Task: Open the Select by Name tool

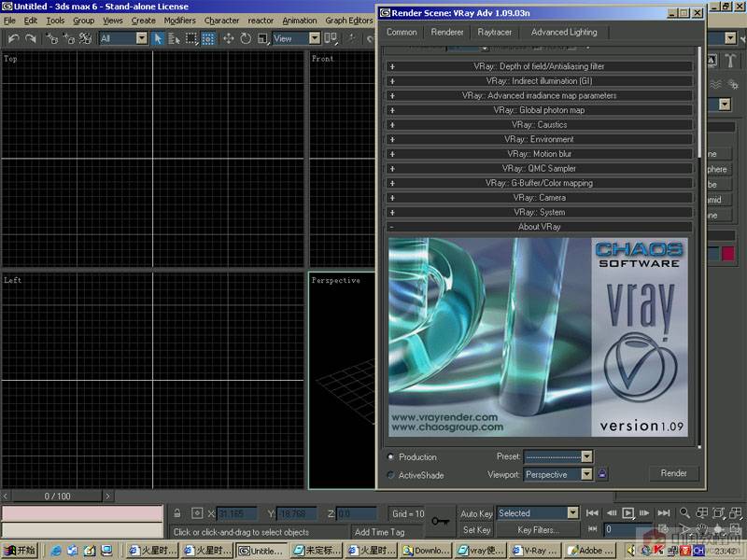Action: (174, 38)
